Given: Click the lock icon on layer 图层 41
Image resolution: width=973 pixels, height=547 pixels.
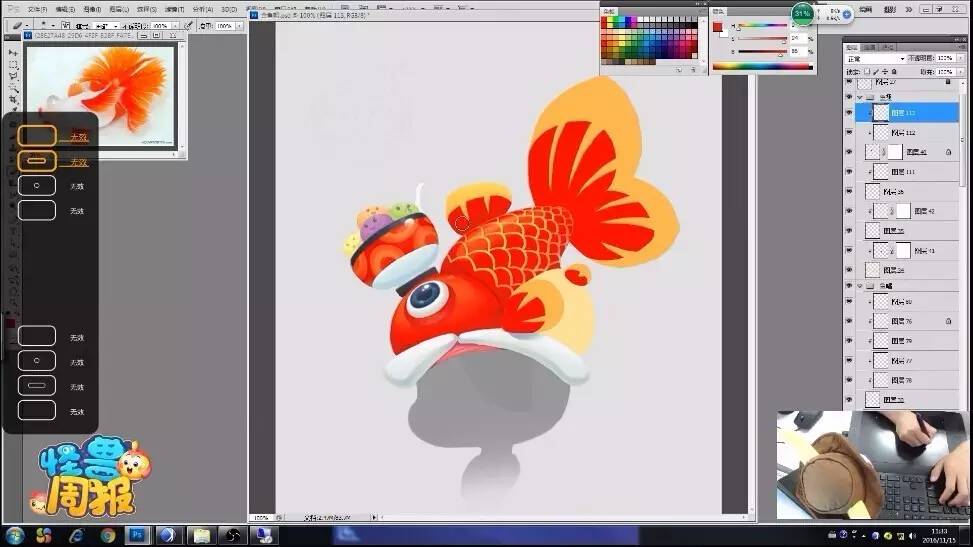Looking at the screenshot, I should 949,152.
